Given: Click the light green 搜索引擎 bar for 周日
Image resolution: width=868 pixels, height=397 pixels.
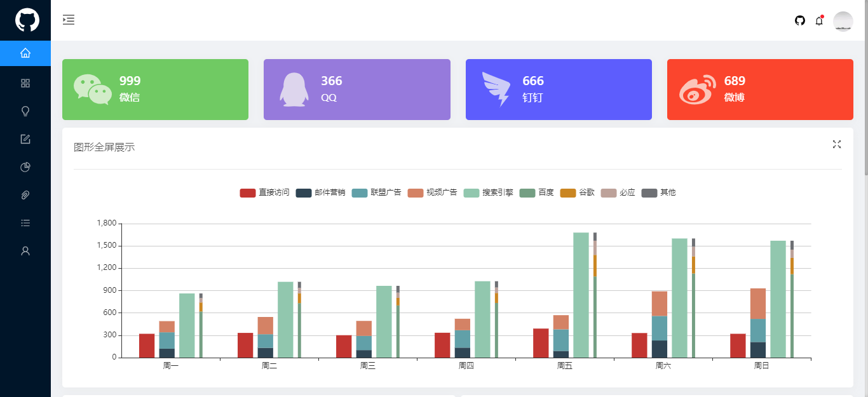Looking at the screenshot, I should [x=778, y=299].
